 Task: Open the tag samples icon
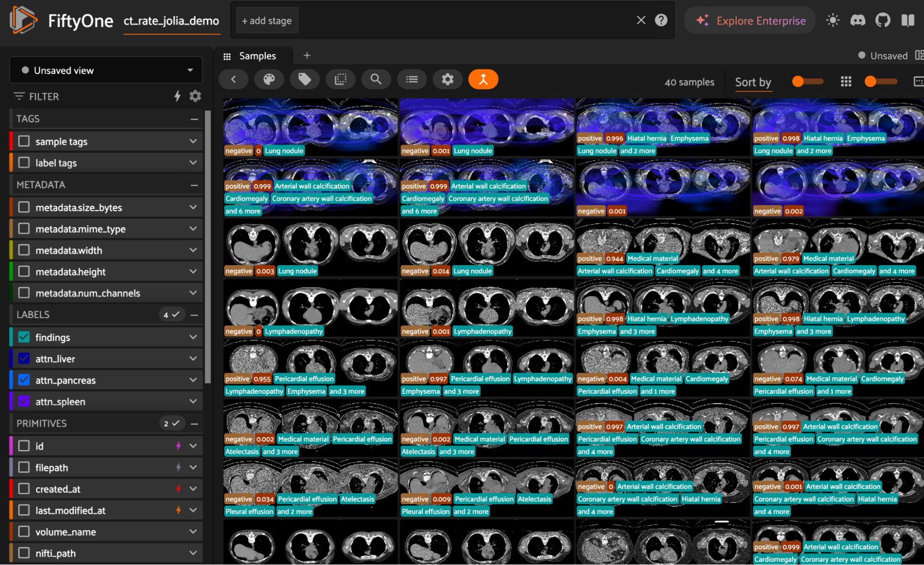click(x=305, y=79)
